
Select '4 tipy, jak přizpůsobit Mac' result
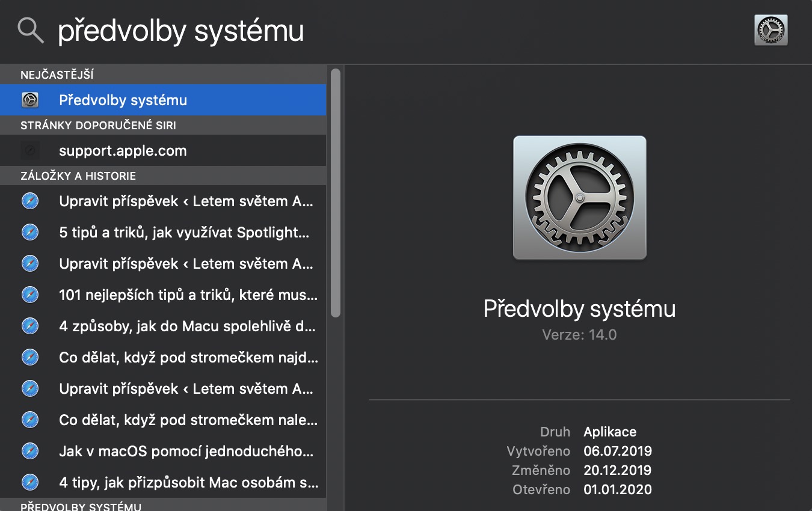[188, 483]
